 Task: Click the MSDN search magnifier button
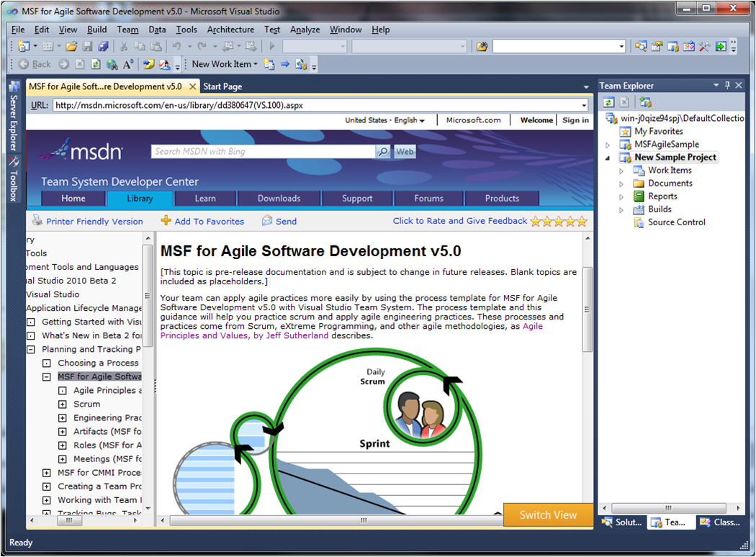click(383, 152)
